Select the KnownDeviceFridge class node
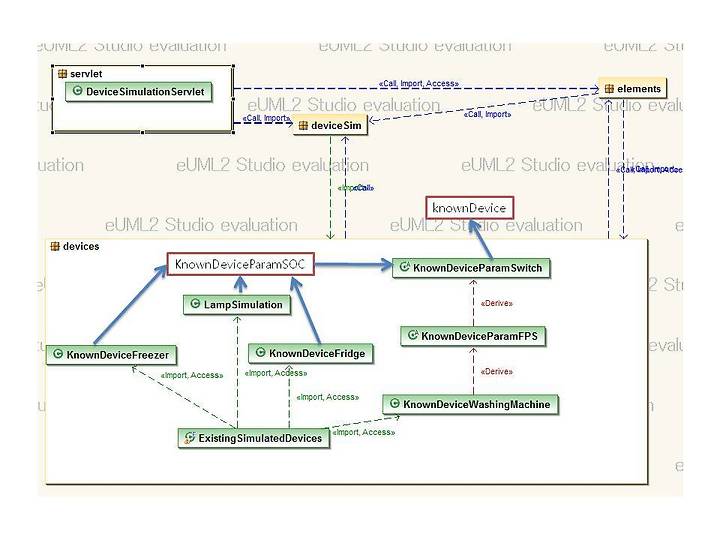This screenshot has height=540, width=720. click(x=310, y=353)
